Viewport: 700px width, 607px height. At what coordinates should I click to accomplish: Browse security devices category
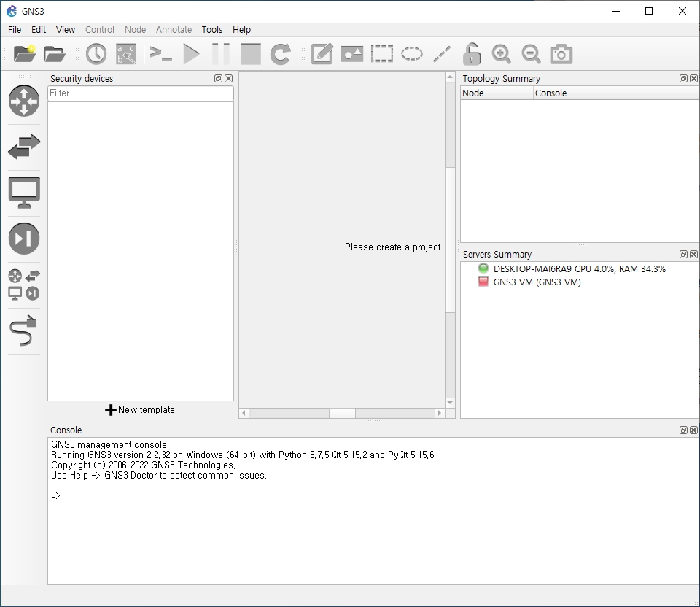(24, 239)
